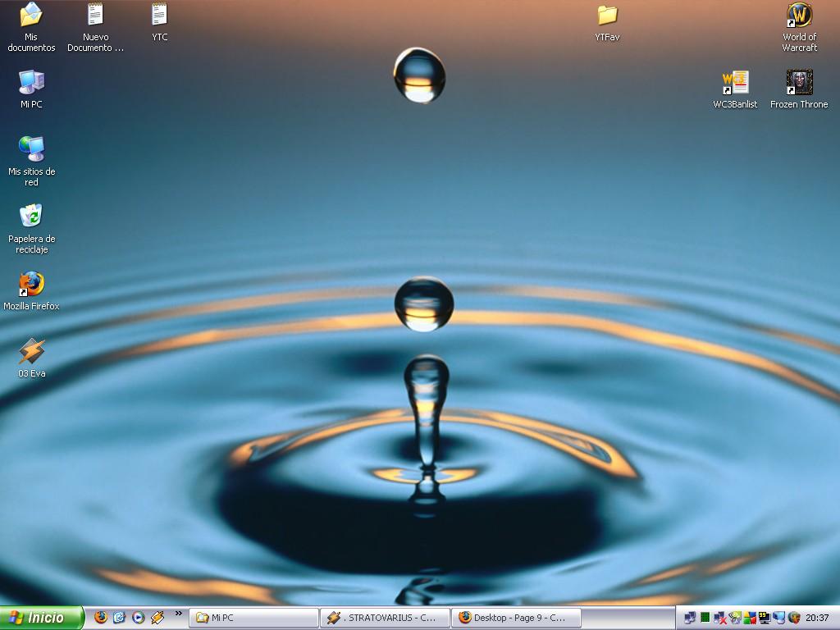Select the Papelera de reciclaje icon

pos(31,216)
